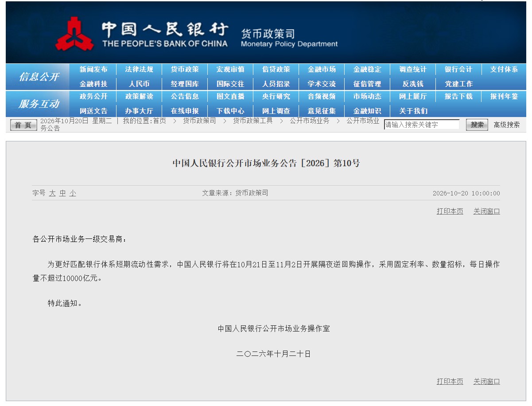532x406 pixels.
Task: Visit 意见征集 page
Action: tap(322, 111)
